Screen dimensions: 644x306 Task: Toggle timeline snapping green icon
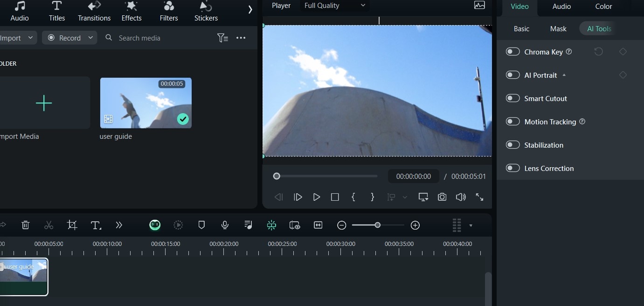271,225
